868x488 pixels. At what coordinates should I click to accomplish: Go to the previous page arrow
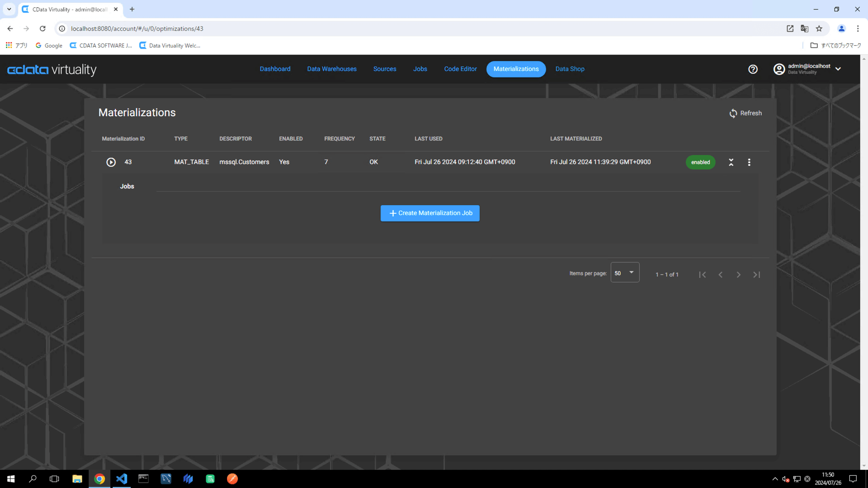coord(721,275)
